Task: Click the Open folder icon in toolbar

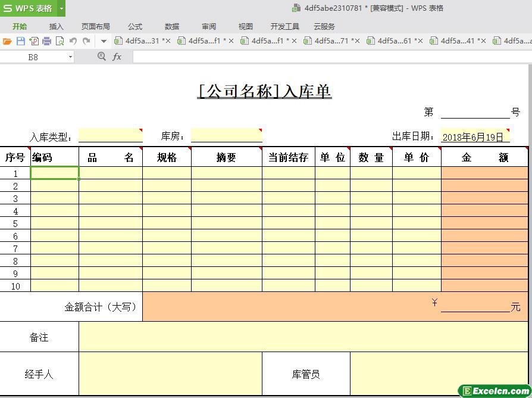Action: pos(7,41)
